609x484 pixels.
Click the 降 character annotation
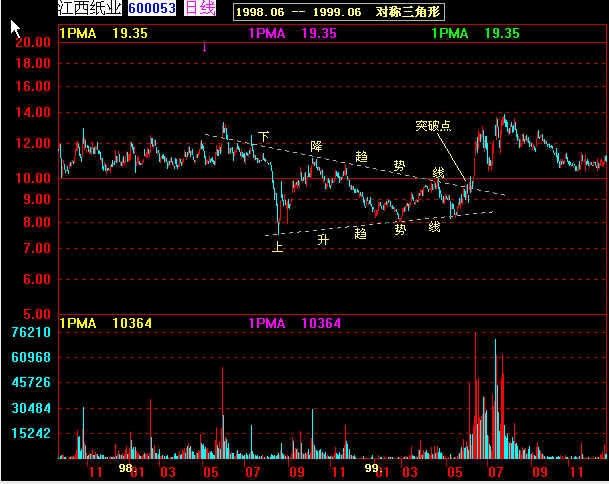click(x=317, y=146)
